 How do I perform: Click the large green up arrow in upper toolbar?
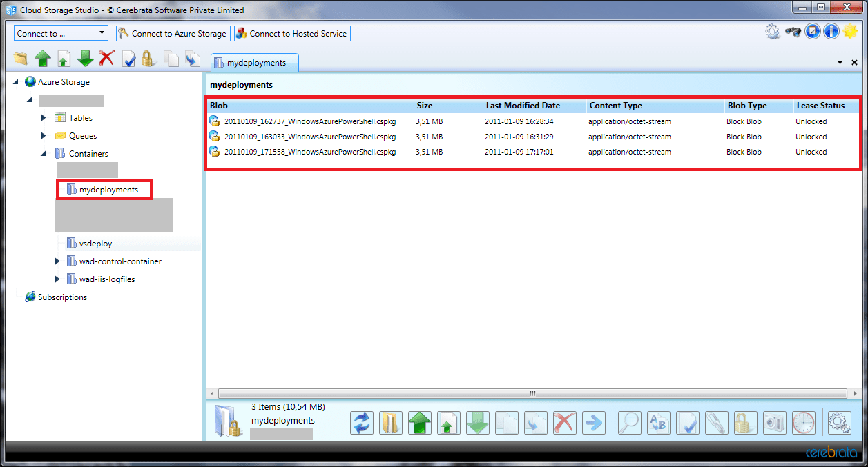(x=43, y=59)
